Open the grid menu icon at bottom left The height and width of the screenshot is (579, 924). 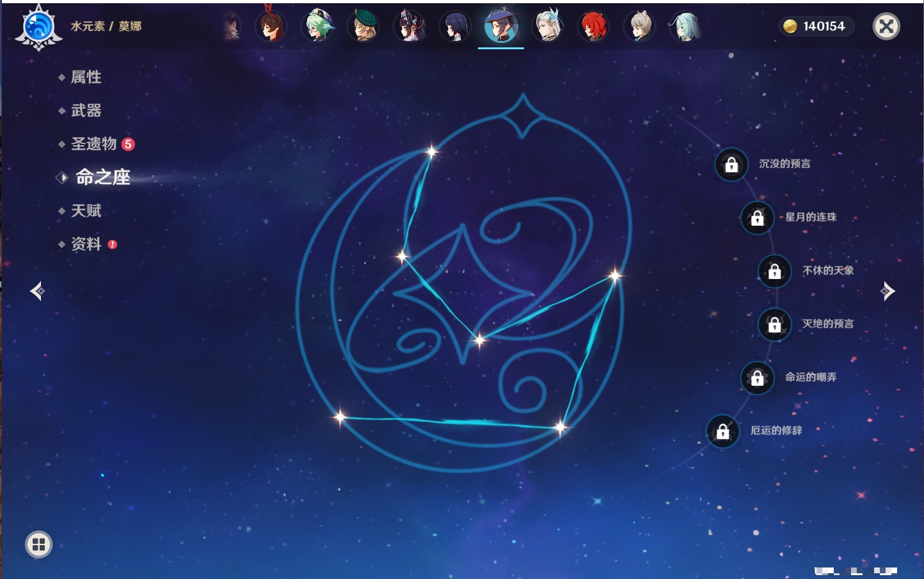[38, 544]
